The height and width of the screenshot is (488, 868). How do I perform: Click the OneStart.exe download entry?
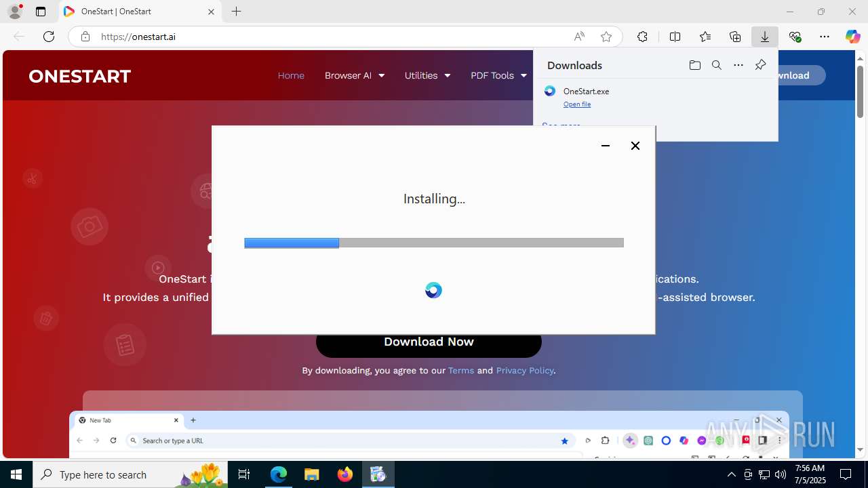655,97
